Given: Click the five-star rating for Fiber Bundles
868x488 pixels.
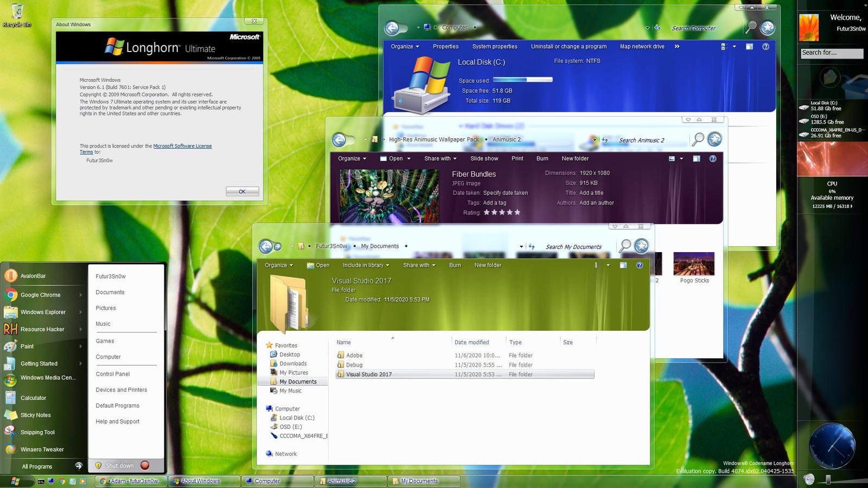Looking at the screenshot, I should coord(502,213).
